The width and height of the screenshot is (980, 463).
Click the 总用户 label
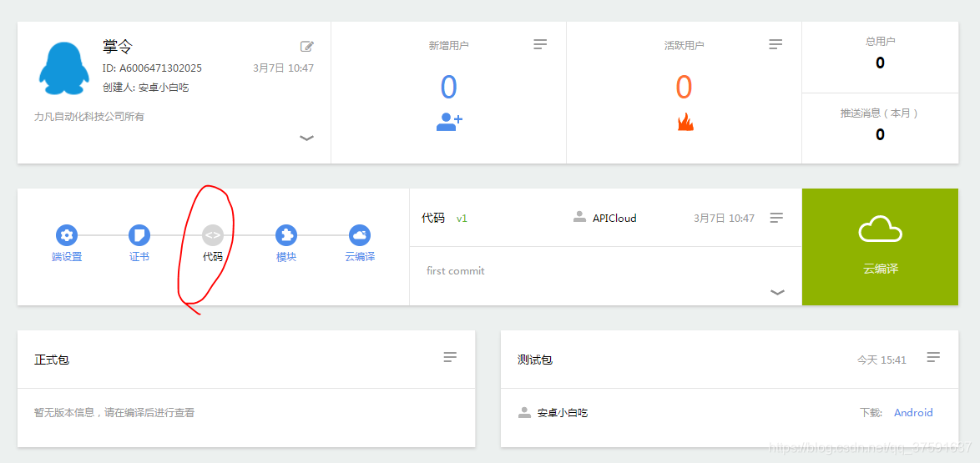pyautogui.click(x=880, y=41)
